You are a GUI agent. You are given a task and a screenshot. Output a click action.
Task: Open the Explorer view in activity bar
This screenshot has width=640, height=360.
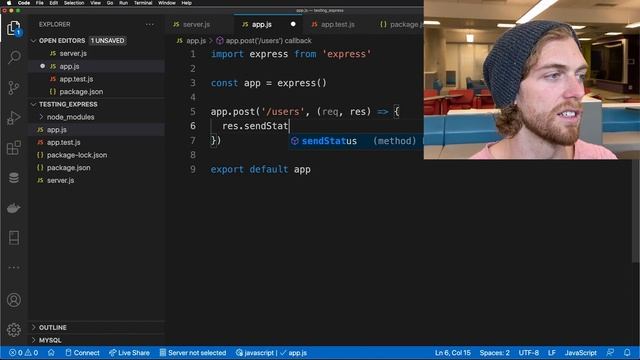click(14, 28)
